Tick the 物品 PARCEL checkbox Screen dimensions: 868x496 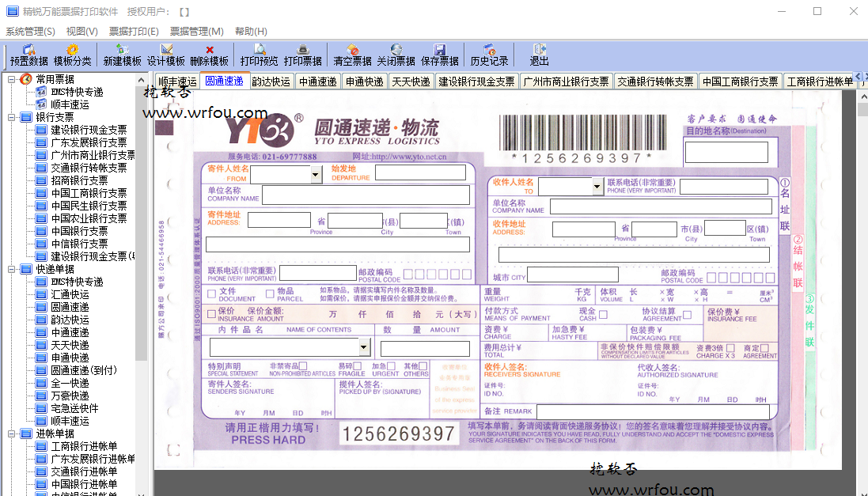(270, 294)
